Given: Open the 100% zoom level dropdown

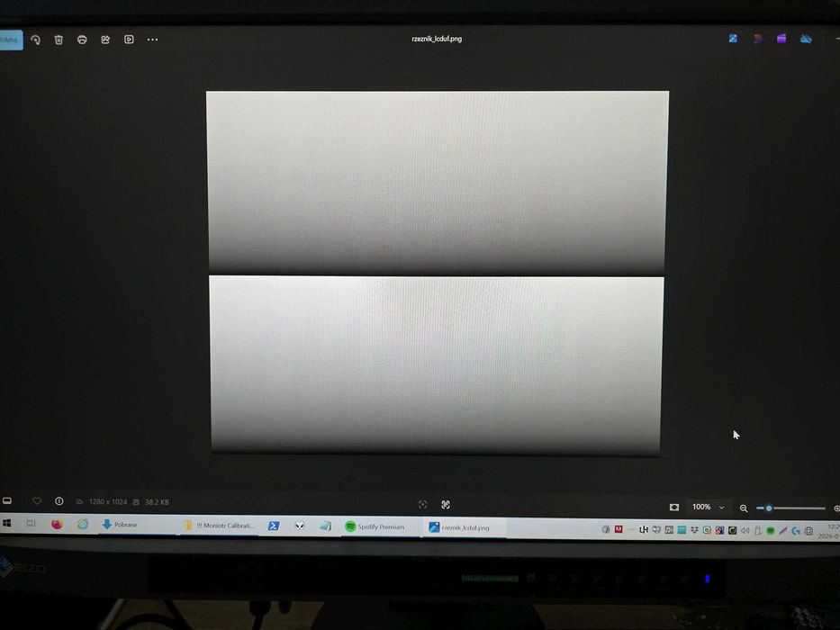Looking at the screenshot, I should point(709,507).
